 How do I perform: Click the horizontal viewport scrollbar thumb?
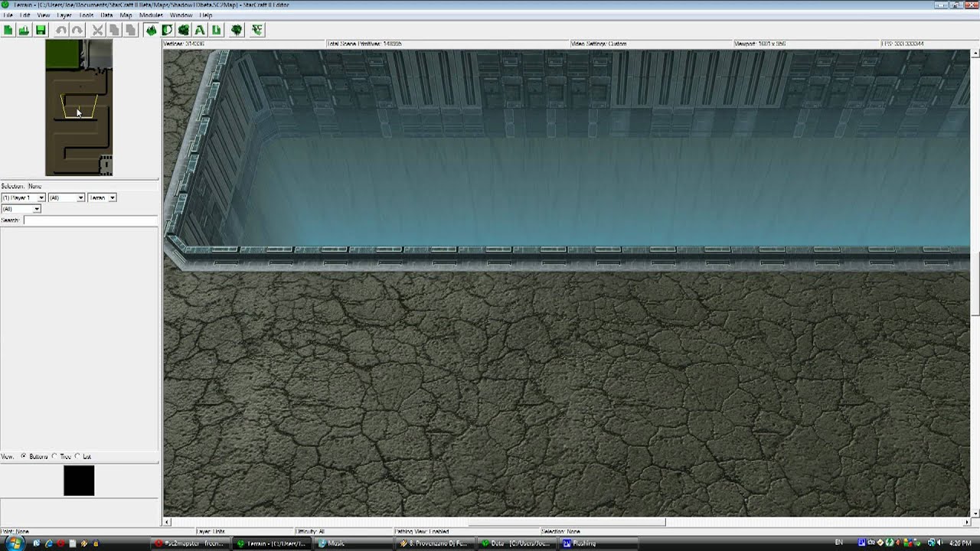(x=567, y=523)
